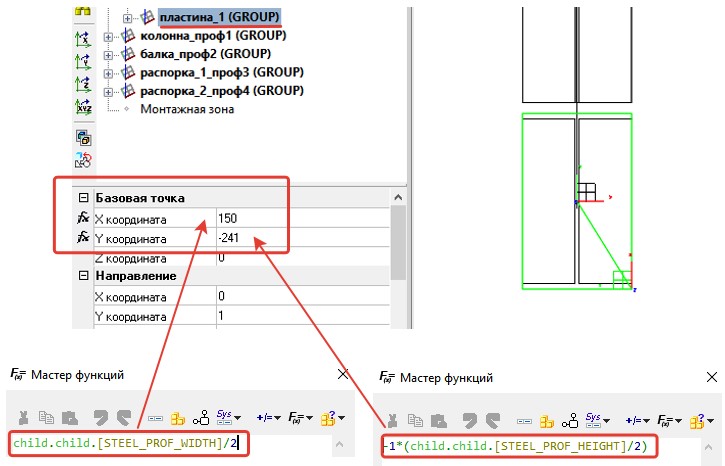Click the formula field containing STEEL_PROF_HEIGHT
Viewport: 725px width, 466px height.
(x=520, y=446)
